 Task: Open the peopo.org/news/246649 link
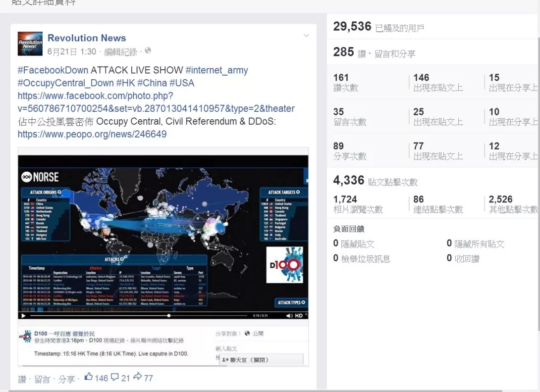[92, 134]
